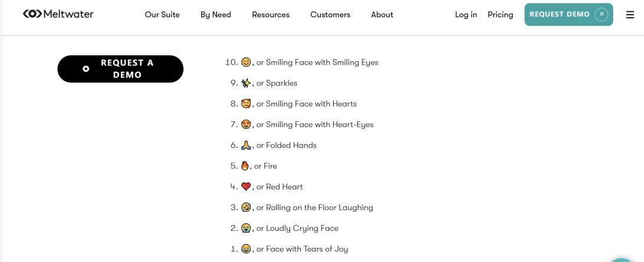Expand the Our Suite menu
Screen dimensions: 644x262
162,15
